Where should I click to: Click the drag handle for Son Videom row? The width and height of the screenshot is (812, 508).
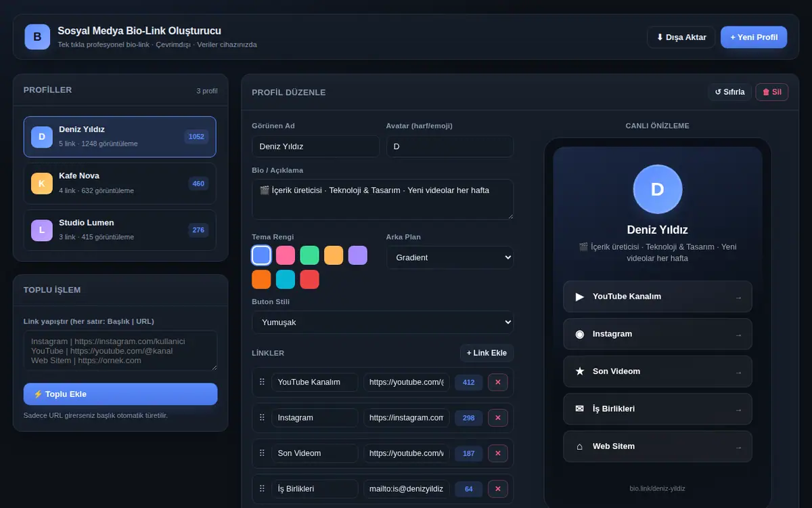point(262,453)
